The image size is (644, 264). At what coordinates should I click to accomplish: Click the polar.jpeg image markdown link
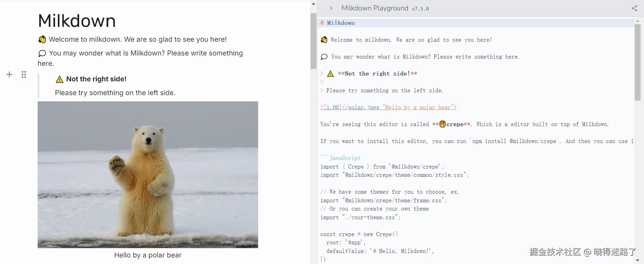click(388, 107)
